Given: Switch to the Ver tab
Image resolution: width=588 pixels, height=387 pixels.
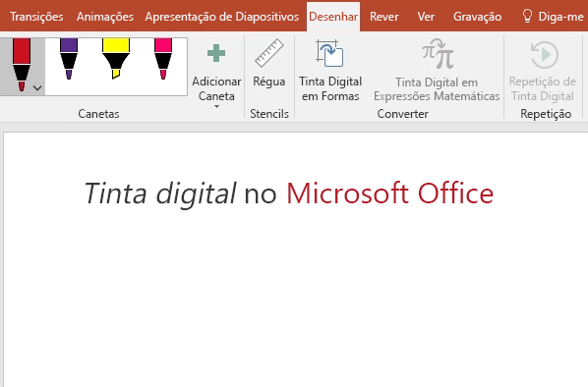Looking at the screenshot, I should click(x=426, y=17).
